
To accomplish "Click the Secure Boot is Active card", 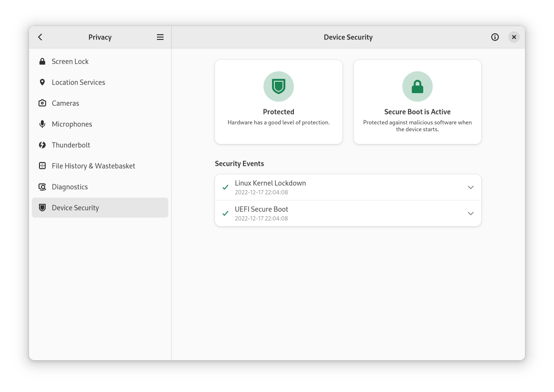I will [x=417, y=102].
